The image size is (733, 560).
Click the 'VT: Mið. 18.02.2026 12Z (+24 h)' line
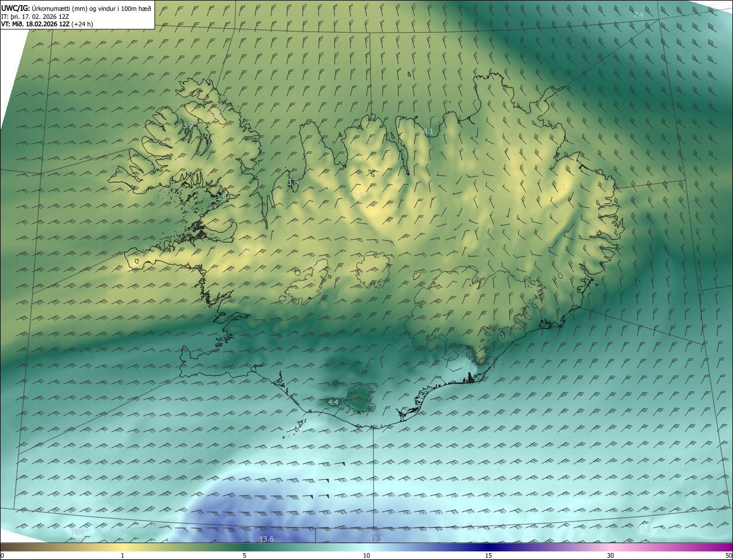coord(47,24)
